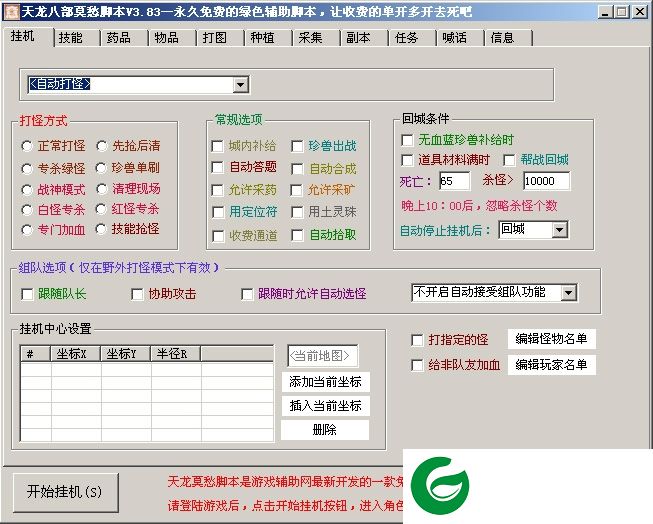
Task: Enable 帮战回城 checkbox
Action: point(509,160)
